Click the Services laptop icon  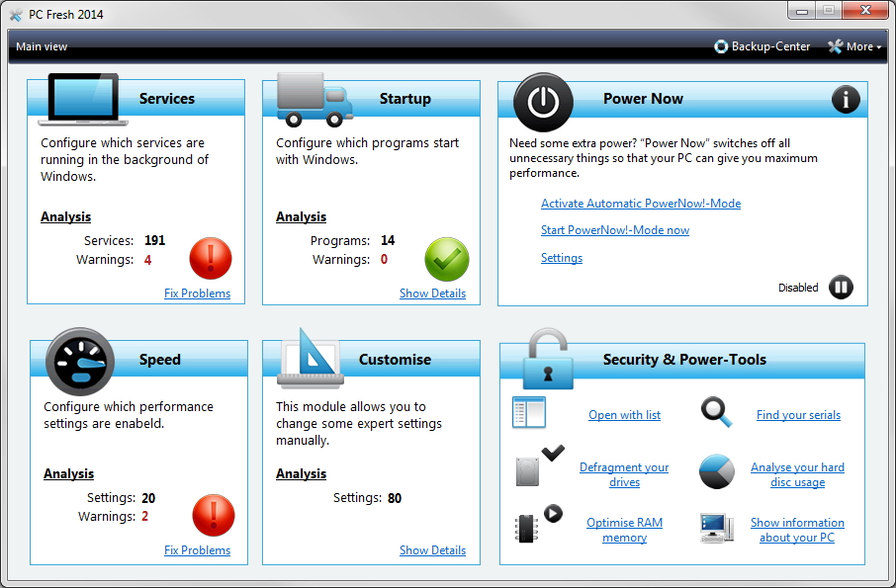pyautogui.click(x=83, y=100)
